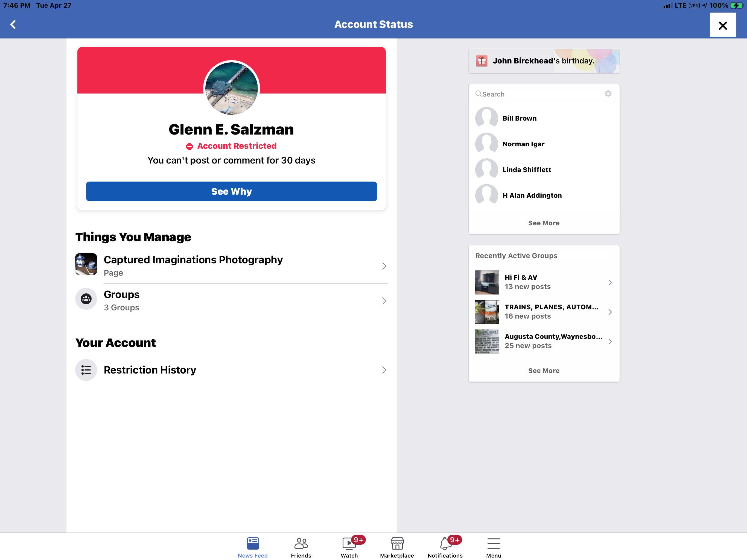Open the Menu tab
Image resolution: width=747 pixels, height=560 pixels.
pos(493,547)
